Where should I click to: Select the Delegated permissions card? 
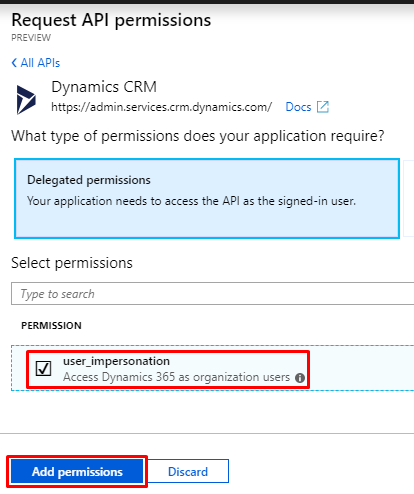point(207,198)
